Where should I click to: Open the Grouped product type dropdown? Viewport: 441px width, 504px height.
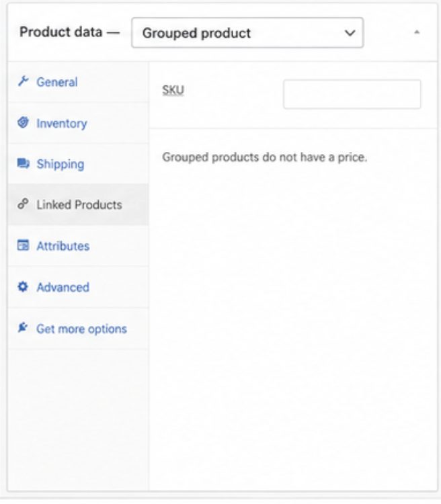pos(247,33)
